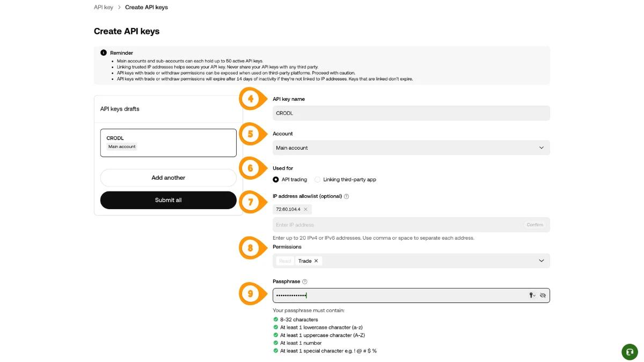Click the Main account tag in draft card
Image resolution: width=644 pixels, height=362 pixels.
point(122,146)
